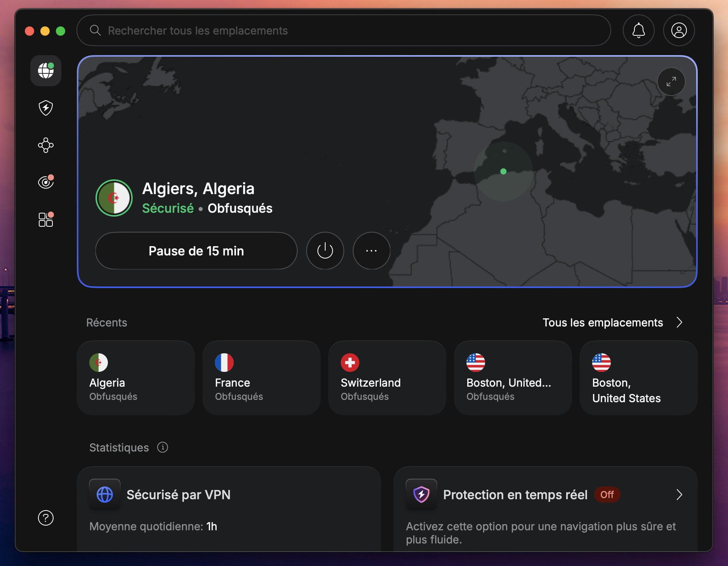Select the Boston, United States recent card

coord(639,378)
